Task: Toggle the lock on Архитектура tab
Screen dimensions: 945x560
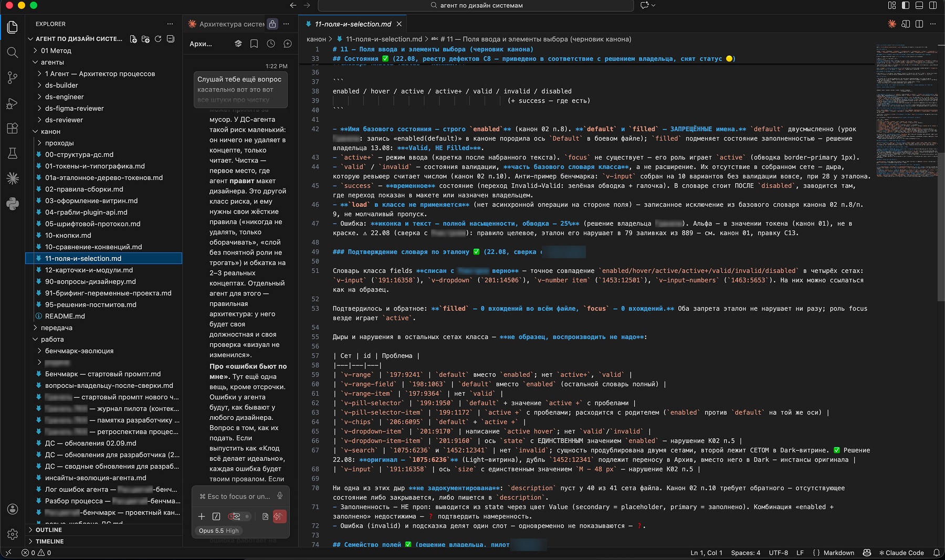Action: point(272,24)
